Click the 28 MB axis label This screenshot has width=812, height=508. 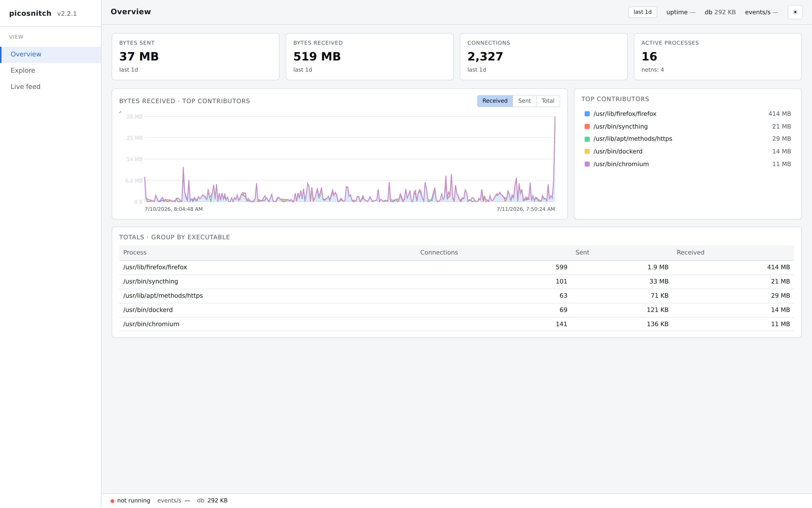134,117
